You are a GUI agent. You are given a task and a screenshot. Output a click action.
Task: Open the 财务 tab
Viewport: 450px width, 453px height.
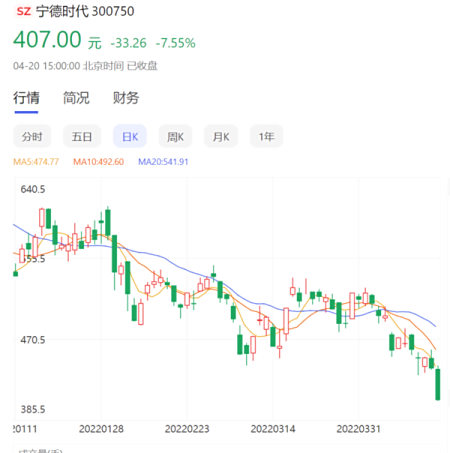point(126,98)
